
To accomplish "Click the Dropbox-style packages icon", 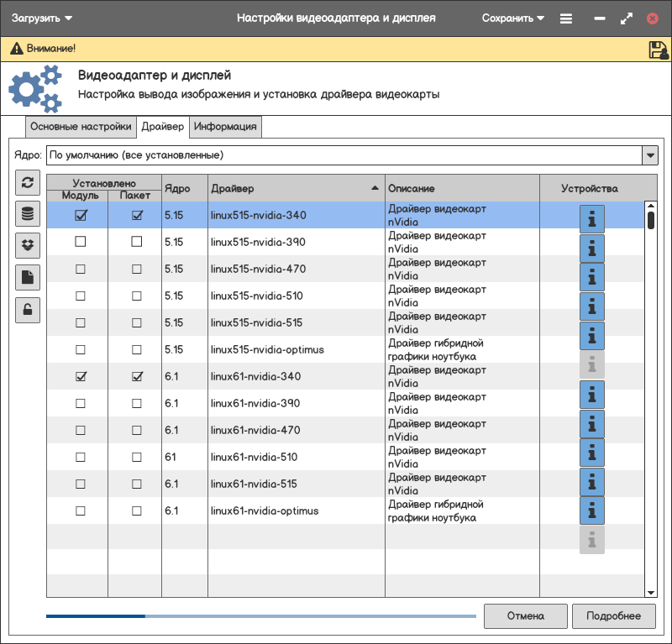I will coord(28,246).
